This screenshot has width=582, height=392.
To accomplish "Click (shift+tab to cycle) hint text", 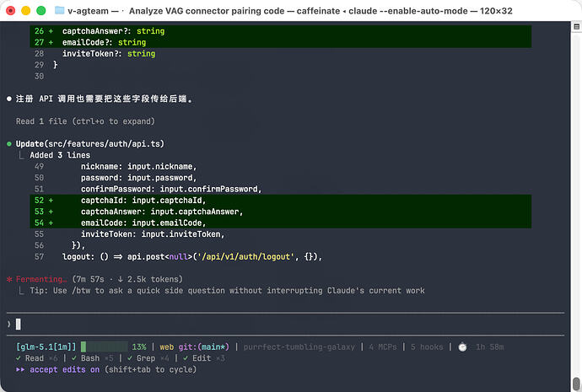I will pyautogui.click(x=150, y=370).
